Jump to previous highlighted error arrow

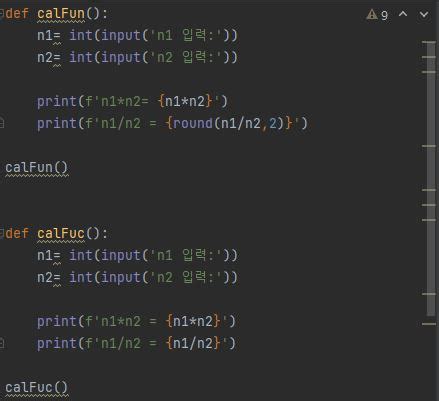click(x=403, y=14)
